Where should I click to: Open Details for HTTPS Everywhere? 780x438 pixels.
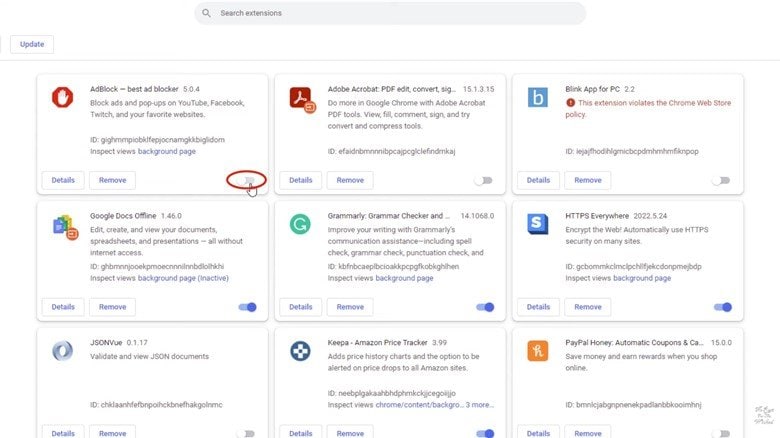538,307
